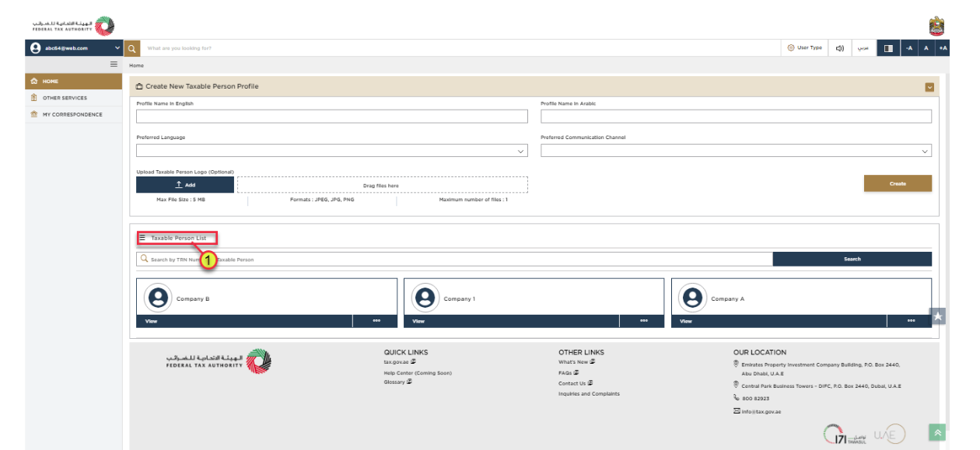The height and width of the screenshot is (450, 980).
Task: Open the more options (•••) for Company B
Action: (x=375, y=321)
